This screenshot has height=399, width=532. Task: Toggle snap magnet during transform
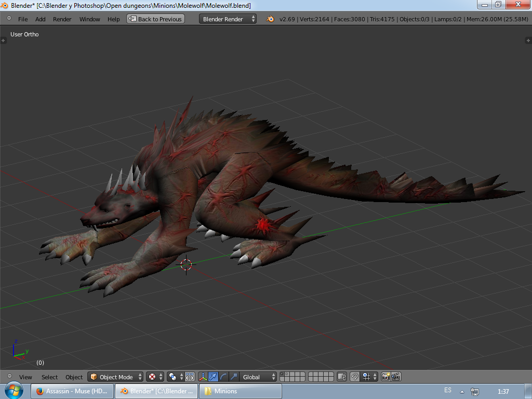point(355,377)
